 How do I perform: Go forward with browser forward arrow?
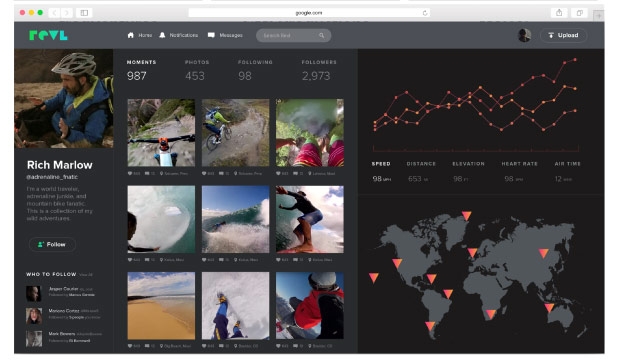[x=66, y=13]
